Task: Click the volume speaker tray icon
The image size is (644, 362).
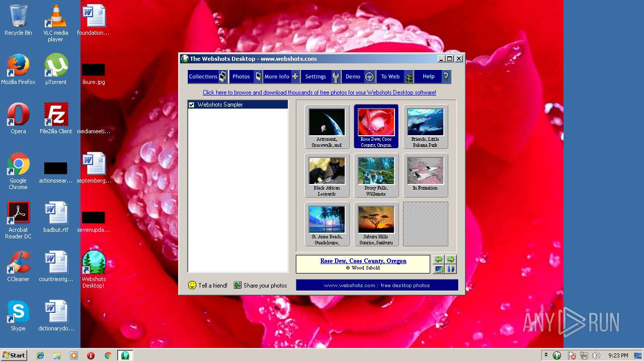Action: [x=596, y=355]
